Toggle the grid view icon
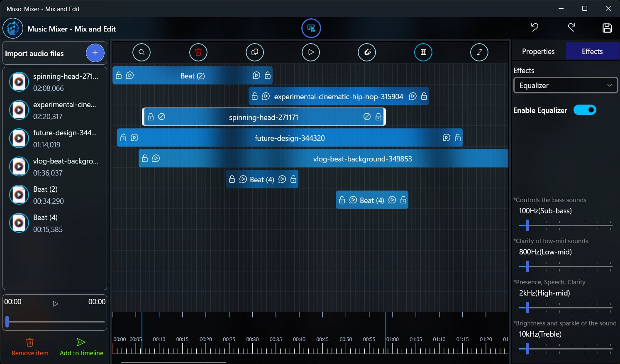620x364 pixels. [x=423, y=52]
